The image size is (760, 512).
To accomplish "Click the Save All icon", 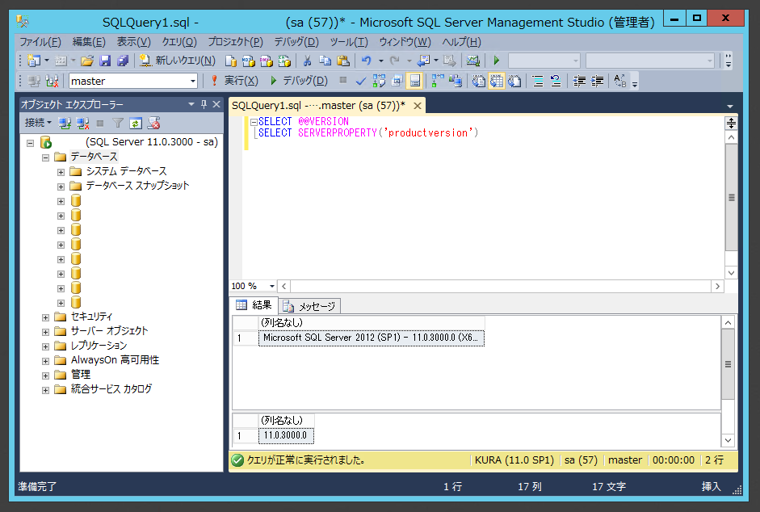I will pyautogui.click(x=123, y=61).
